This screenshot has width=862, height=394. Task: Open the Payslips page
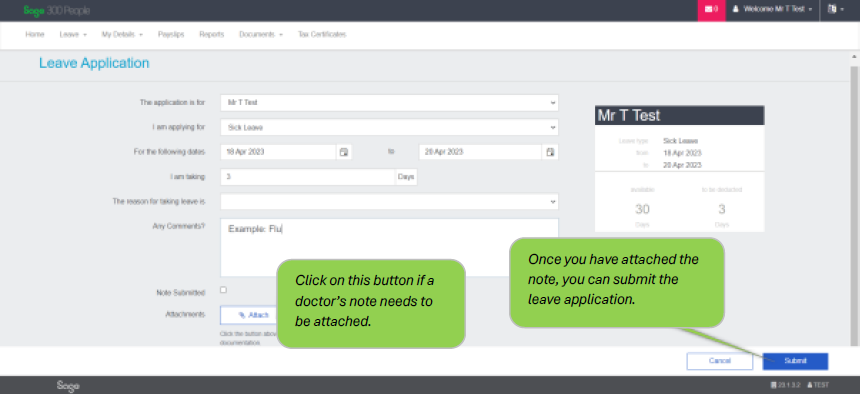coord(171,35)
